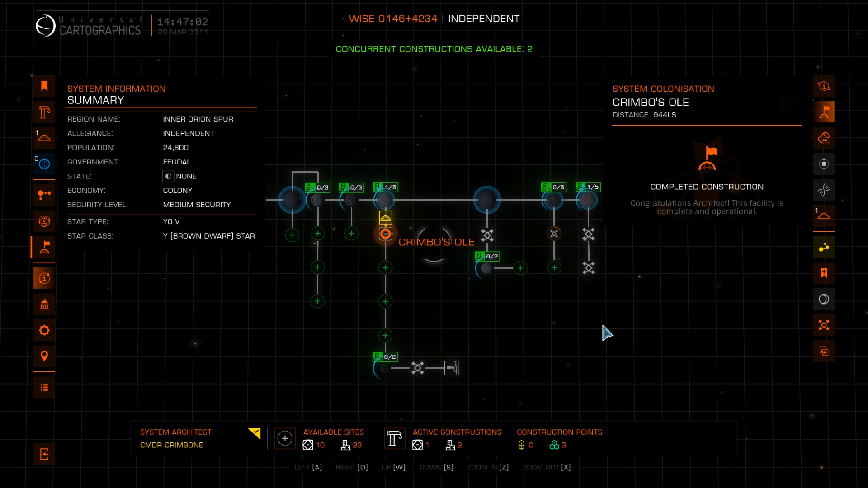Select the surface settlements icon in left sidebar

44,138
